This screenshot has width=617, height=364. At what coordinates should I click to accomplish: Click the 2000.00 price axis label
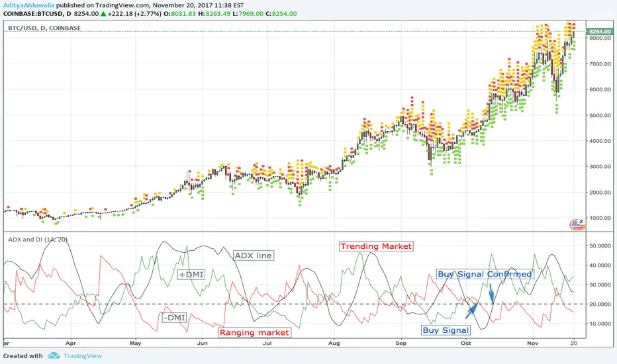[x=600, y=193]
